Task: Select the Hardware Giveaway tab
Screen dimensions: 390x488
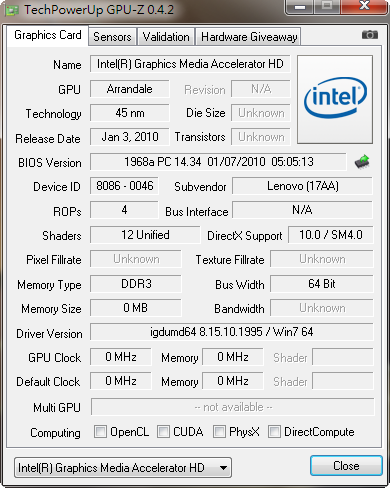Action: click(x=249, y=37)
